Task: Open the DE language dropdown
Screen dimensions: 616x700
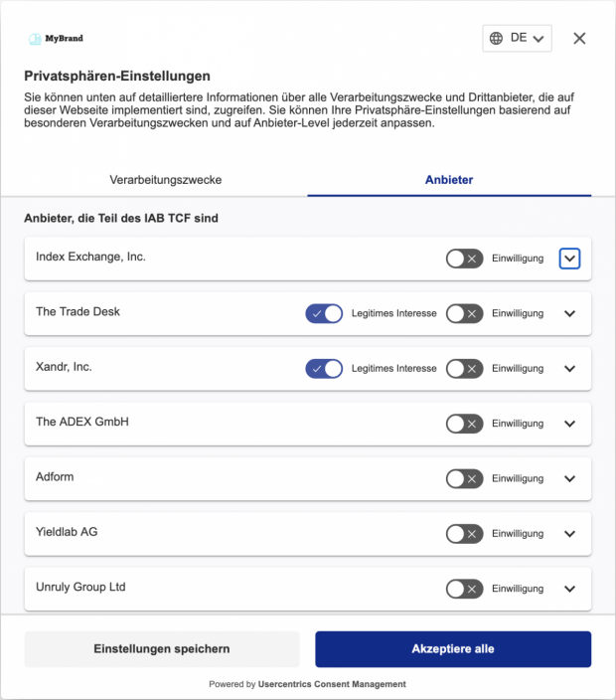Action: [x=517, y=38]
